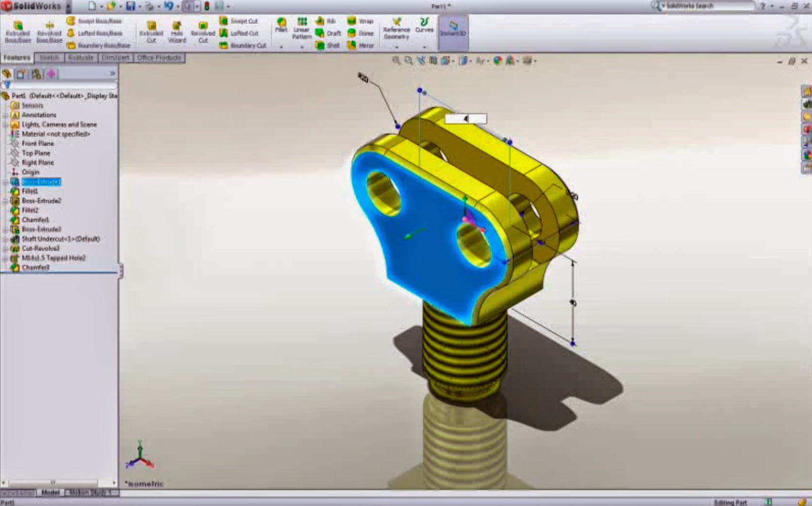Toggle the Instant3D button

coord(453,32)
